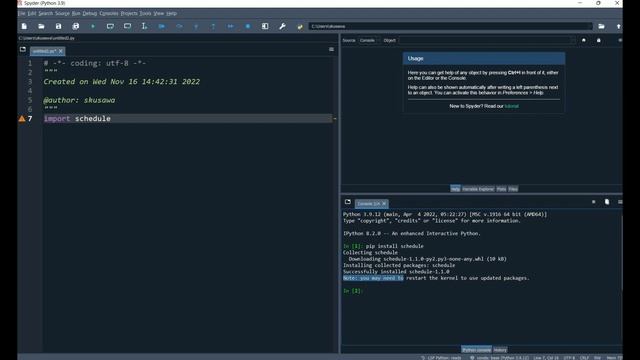Step over current line debug icon
This screenshot has height=360, width=640.
pyautogui.click(x=179, y=26)
